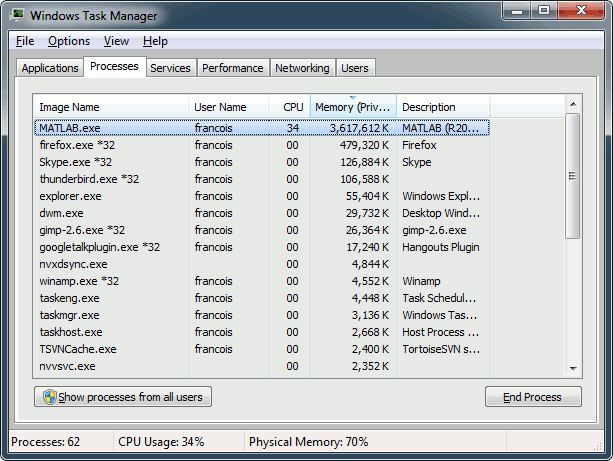Open the Help menu

[155, 41]
